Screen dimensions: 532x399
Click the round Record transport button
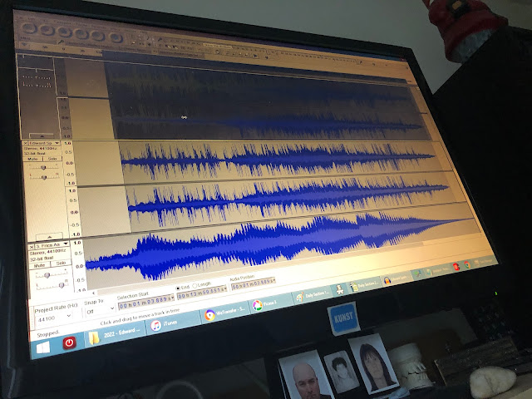coord(116,37)
